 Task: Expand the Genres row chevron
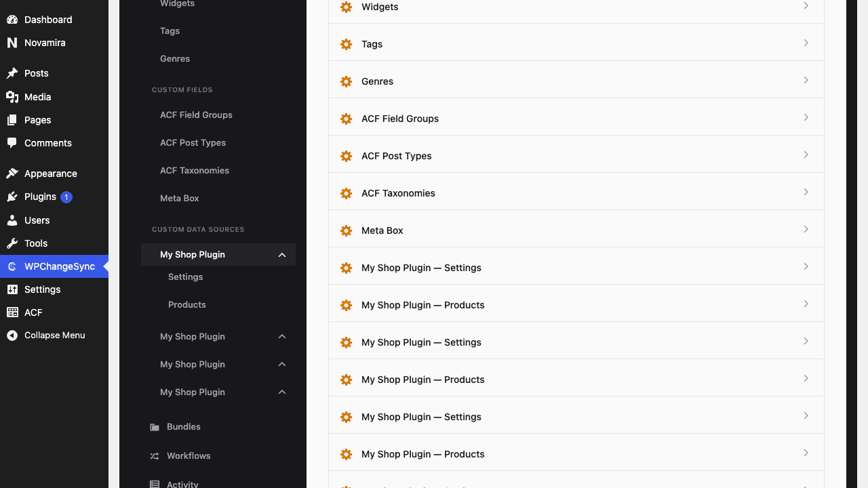tap(806, 81)
